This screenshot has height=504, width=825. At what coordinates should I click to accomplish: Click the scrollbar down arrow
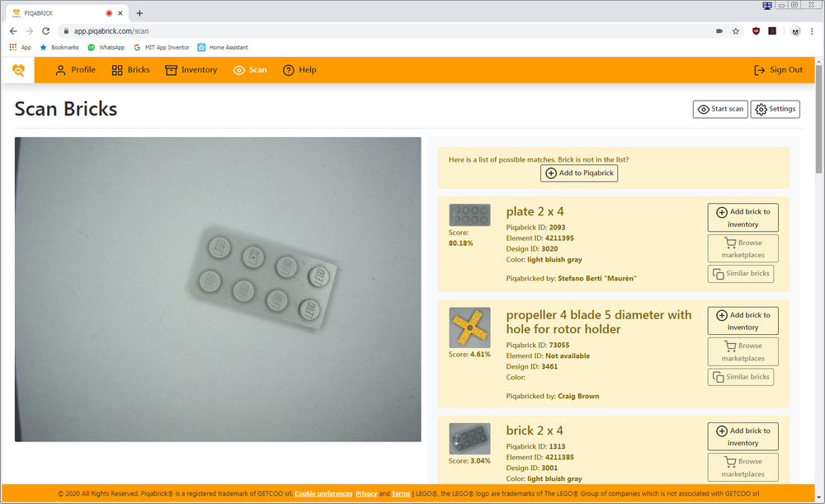[x=818, y=497]
